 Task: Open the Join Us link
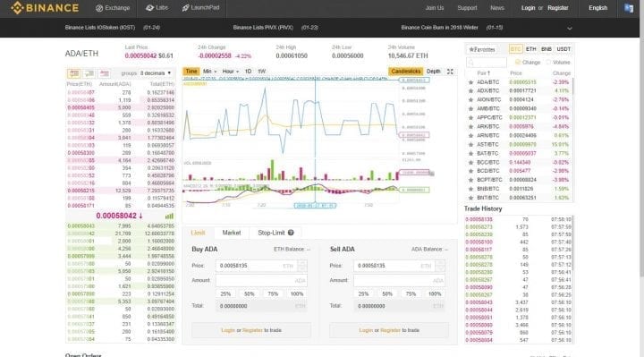coord(435,8)
